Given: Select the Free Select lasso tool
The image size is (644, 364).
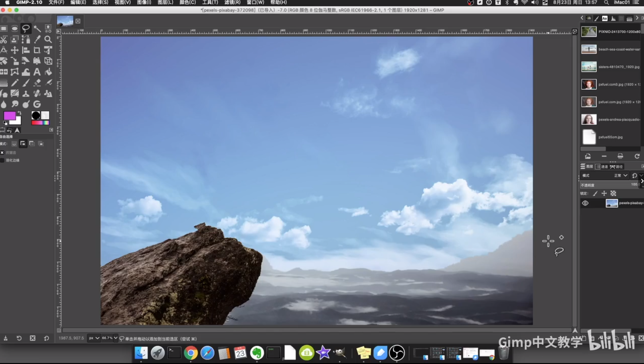Looking at the screenshot, I should tap(26, 28).
